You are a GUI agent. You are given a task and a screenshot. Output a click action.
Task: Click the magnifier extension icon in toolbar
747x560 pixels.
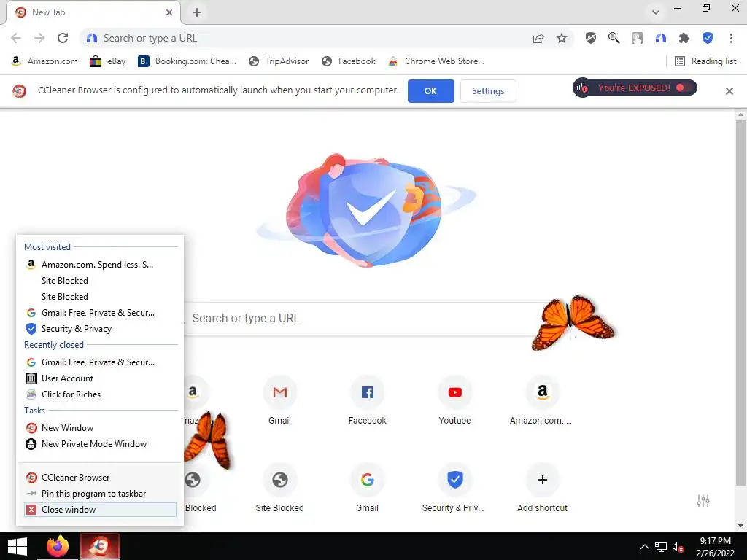tap(614, 38)
